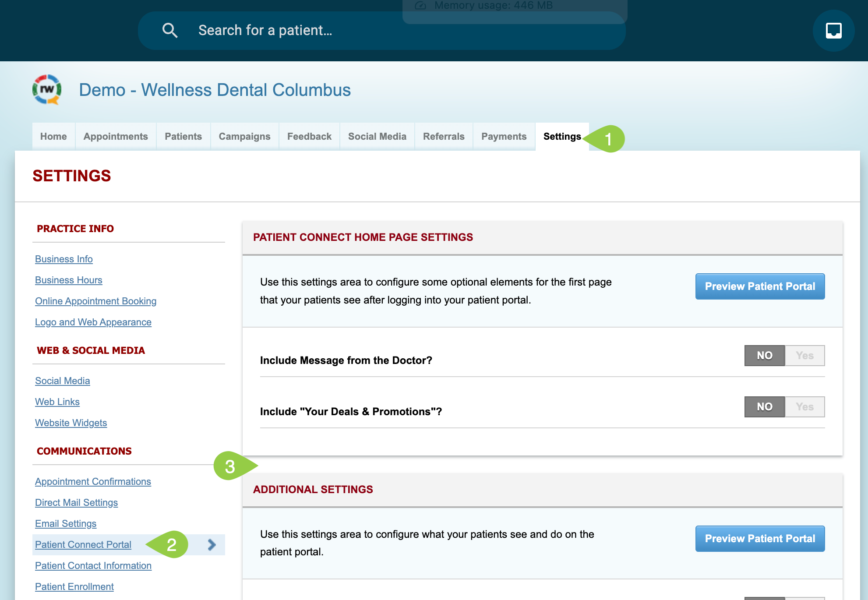Open Online Appointment Booking settings

point(95,301)
